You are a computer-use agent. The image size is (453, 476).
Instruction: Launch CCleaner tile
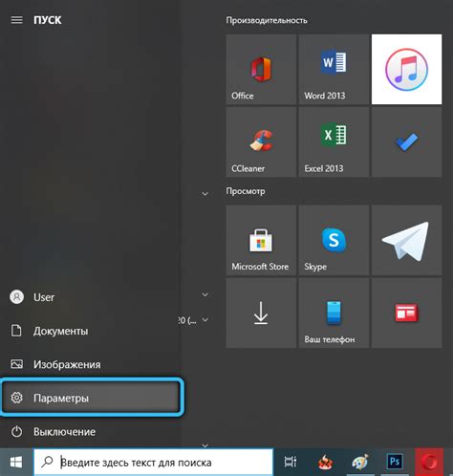(261, 141)
